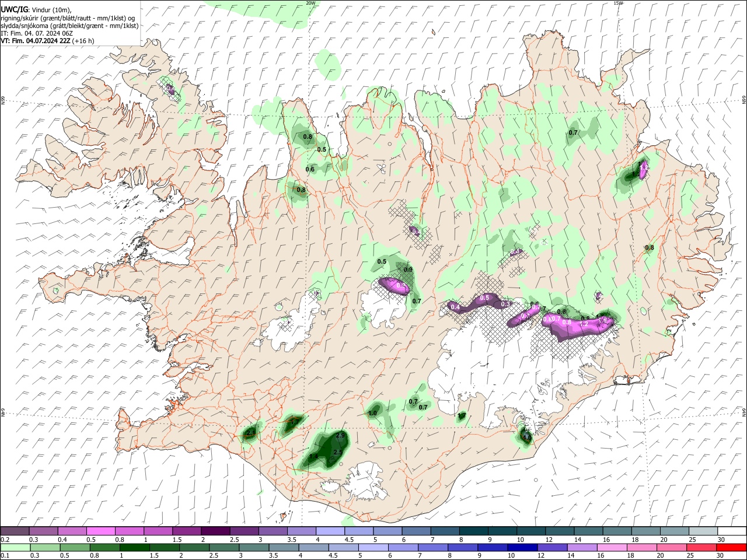
Task: Select the darkest purple 2 snow-scale swatch
Action: [x=215, y=531]
